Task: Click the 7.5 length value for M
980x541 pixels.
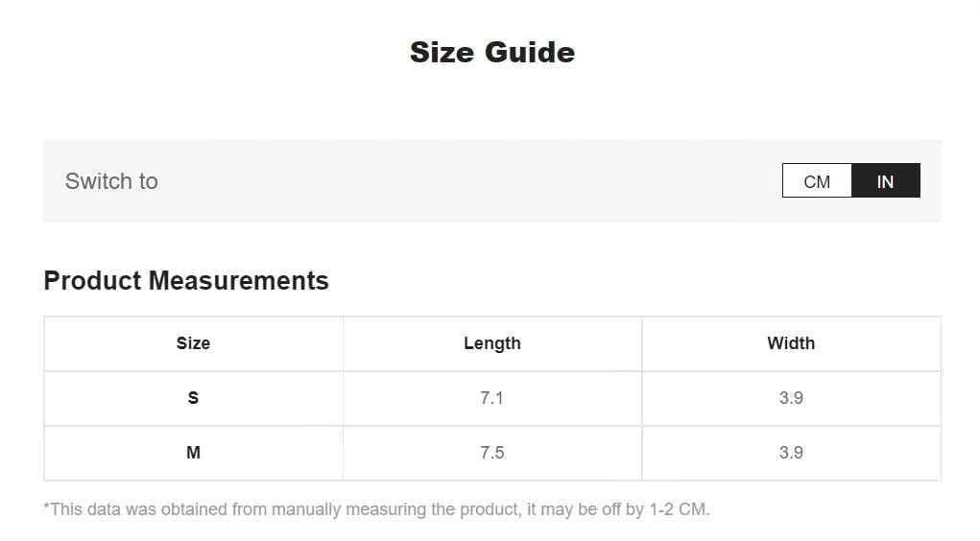Action: (491, 453)
